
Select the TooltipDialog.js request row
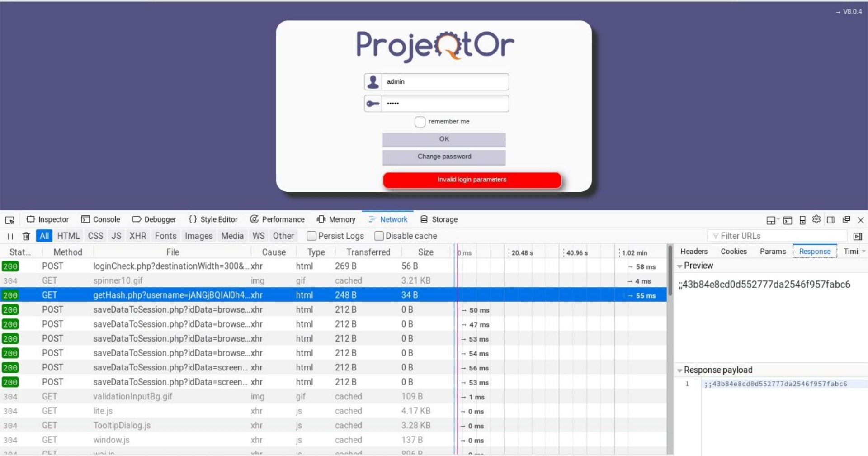tap(333, 426)
